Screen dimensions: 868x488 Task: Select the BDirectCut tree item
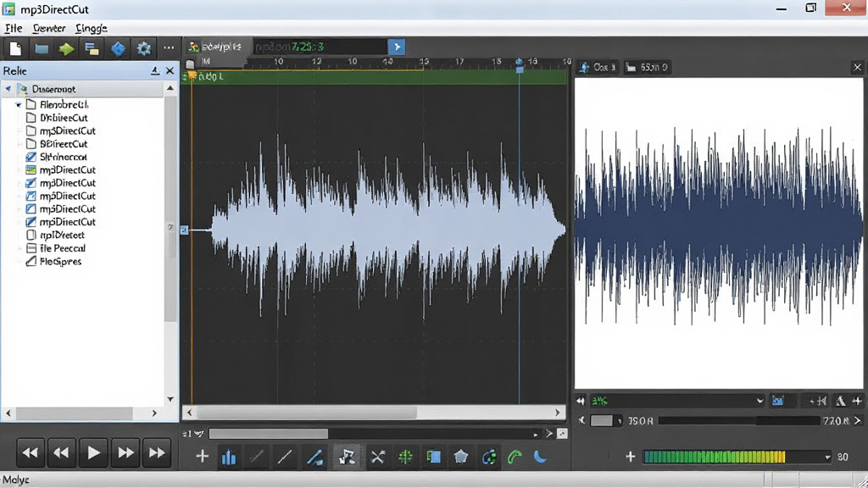tap(64, 144)
